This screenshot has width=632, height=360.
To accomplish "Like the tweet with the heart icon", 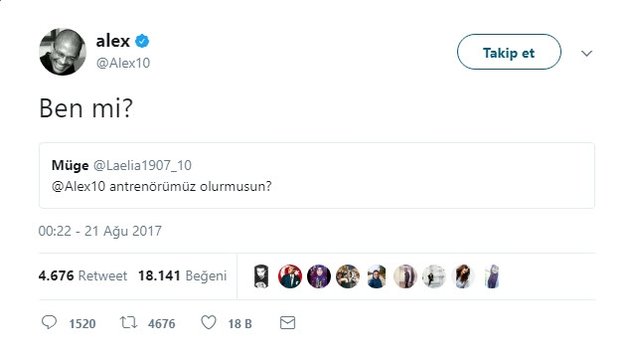I will point(208,323).
